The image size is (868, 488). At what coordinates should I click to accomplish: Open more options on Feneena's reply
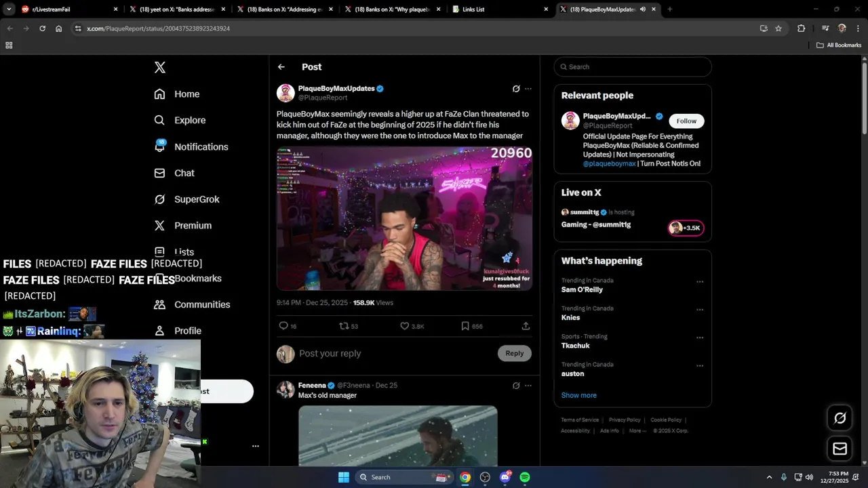pos(528,386)
